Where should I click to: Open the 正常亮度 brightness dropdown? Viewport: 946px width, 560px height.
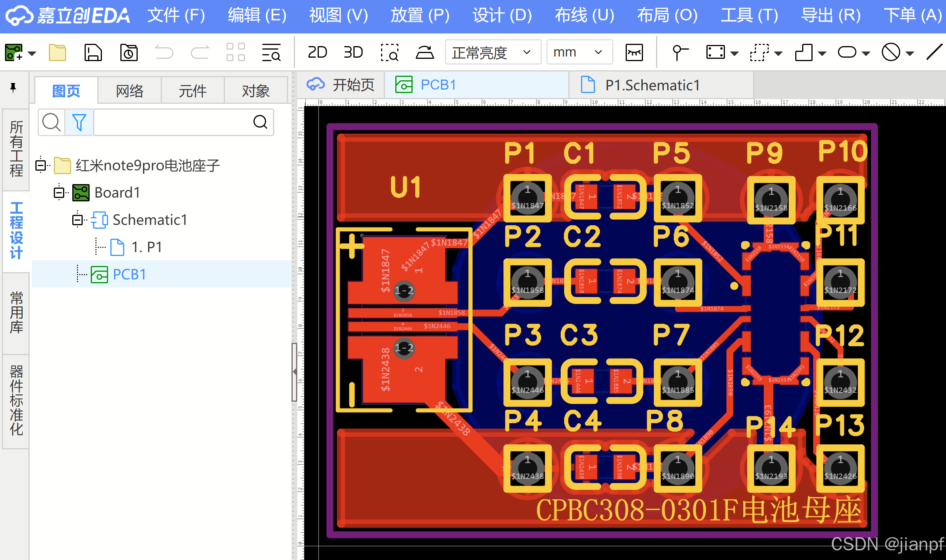coord(493,52)
